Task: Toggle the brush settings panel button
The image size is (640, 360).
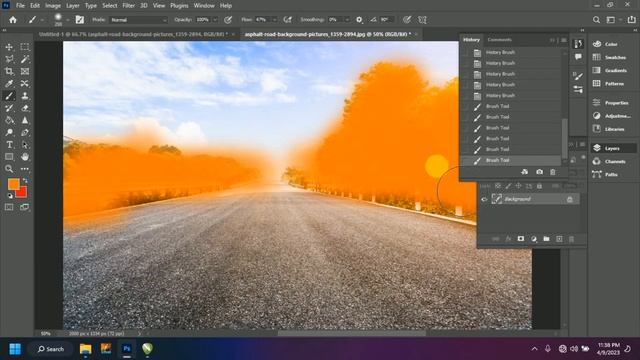Action: click(80, 20)
